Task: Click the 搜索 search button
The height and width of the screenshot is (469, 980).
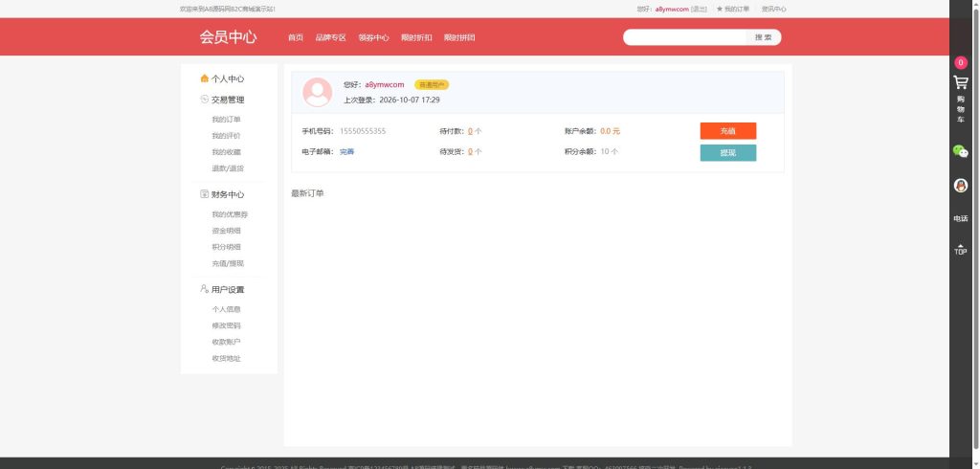Action: (764, 37)
